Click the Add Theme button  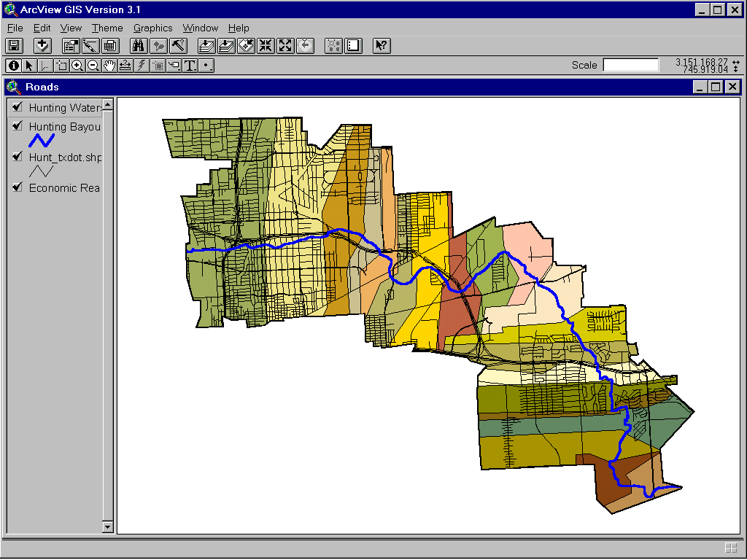(x=42, y=45)
